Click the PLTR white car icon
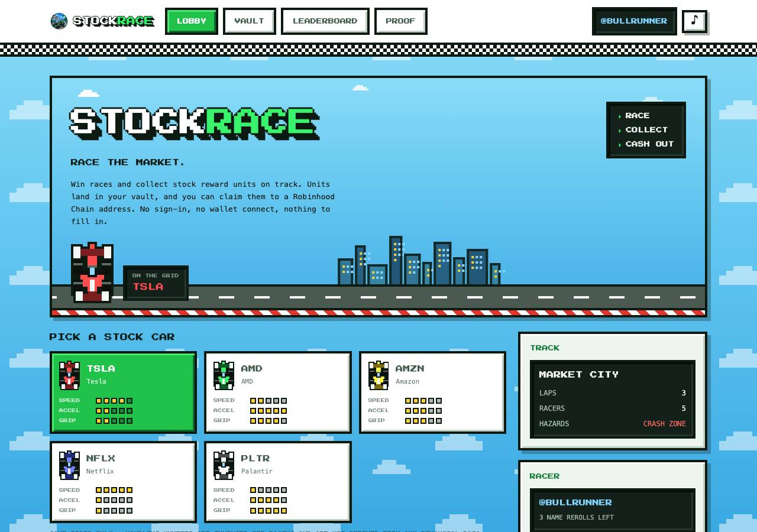Screen dimensions: 757x532 [224, 465]
